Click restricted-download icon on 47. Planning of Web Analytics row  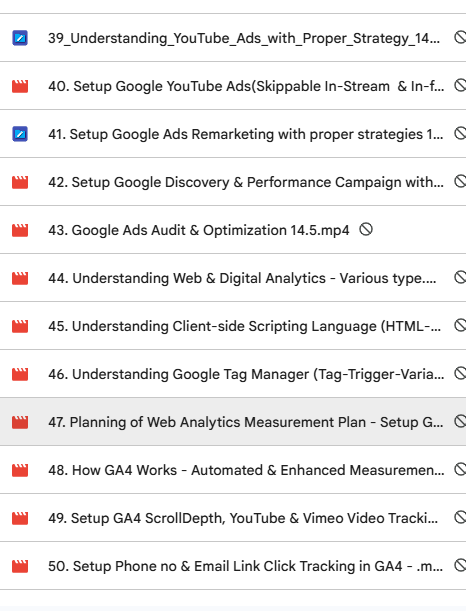(461, 421)
